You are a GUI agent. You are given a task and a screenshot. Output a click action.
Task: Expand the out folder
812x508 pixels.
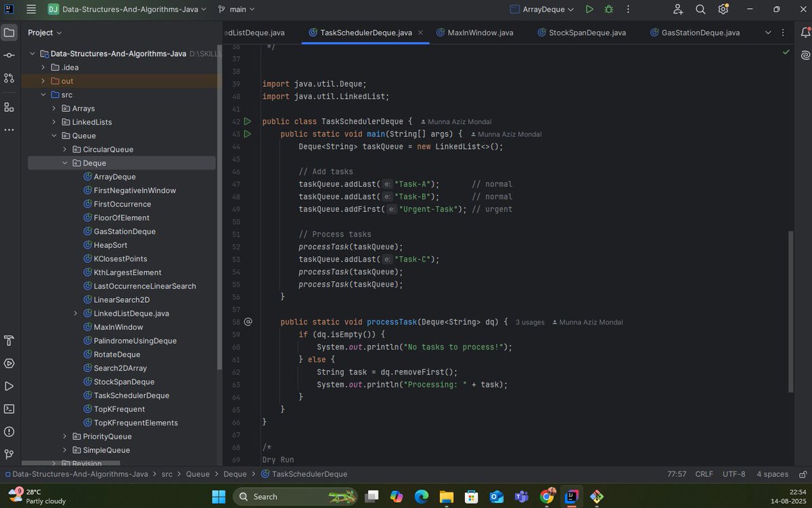coord(43,81)
